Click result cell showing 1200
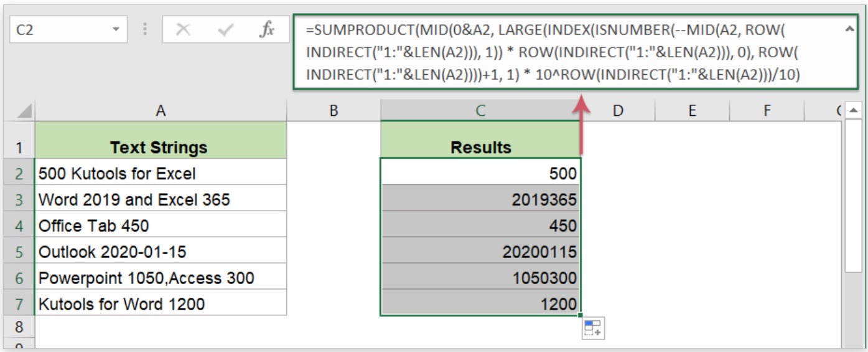This screenshot has height=352, width=868. [480, 303]
